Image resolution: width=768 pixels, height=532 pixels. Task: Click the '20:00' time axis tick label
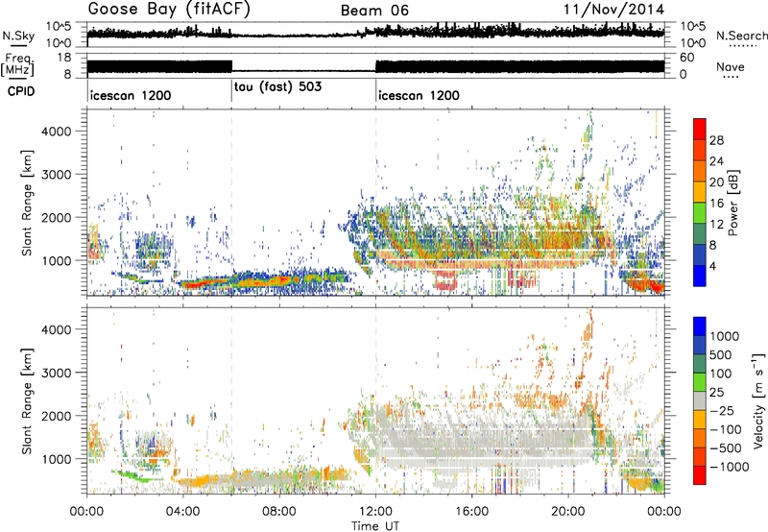tap(567, 512)
